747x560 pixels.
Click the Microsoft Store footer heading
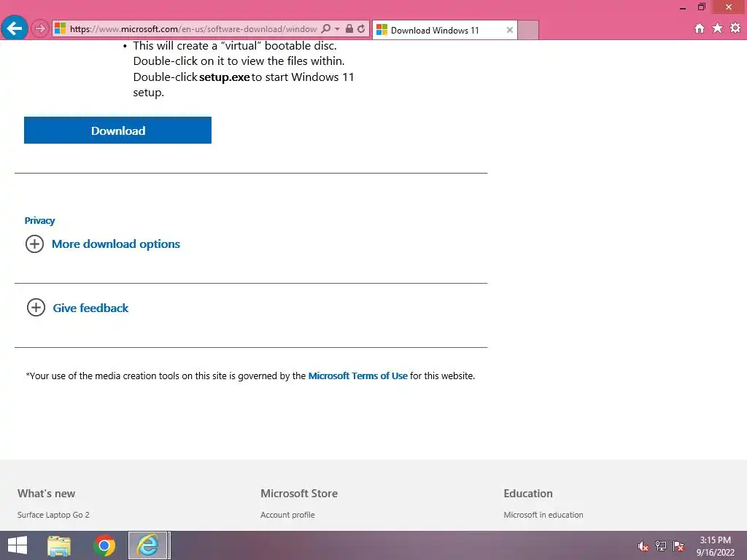coord(298,494)
